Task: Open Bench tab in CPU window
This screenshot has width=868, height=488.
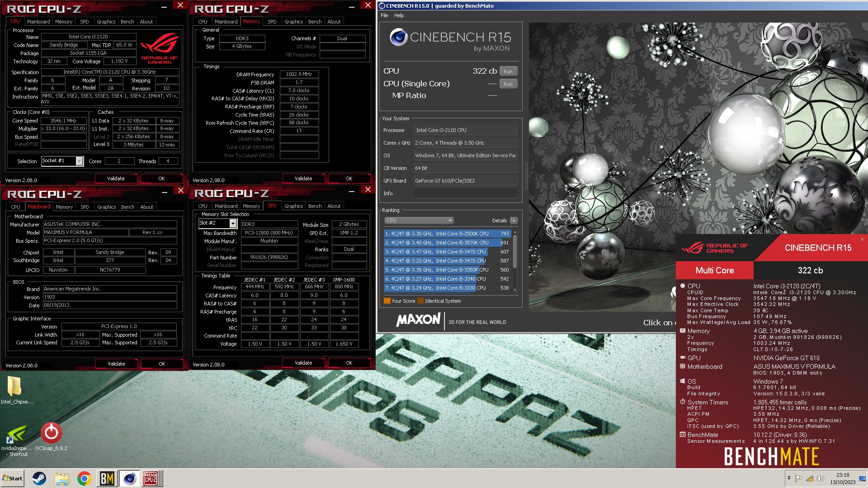Action: coord(127,22)
